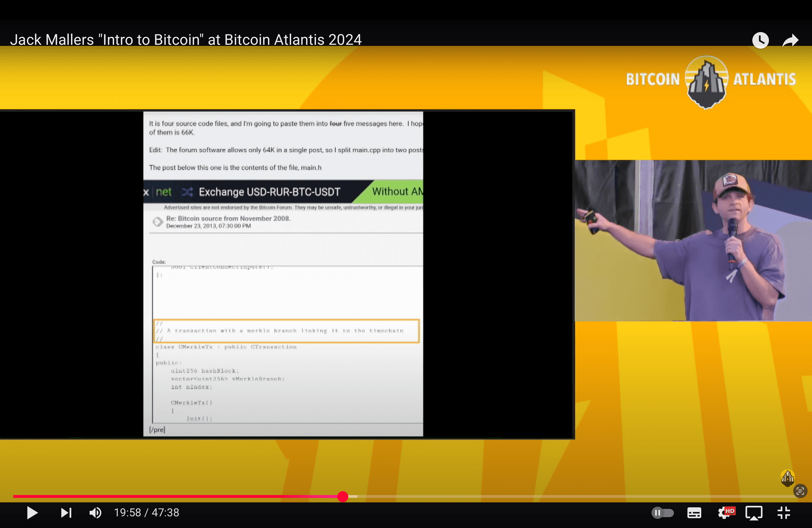
Task: Exit full screen mode
Action: point(784,513)
